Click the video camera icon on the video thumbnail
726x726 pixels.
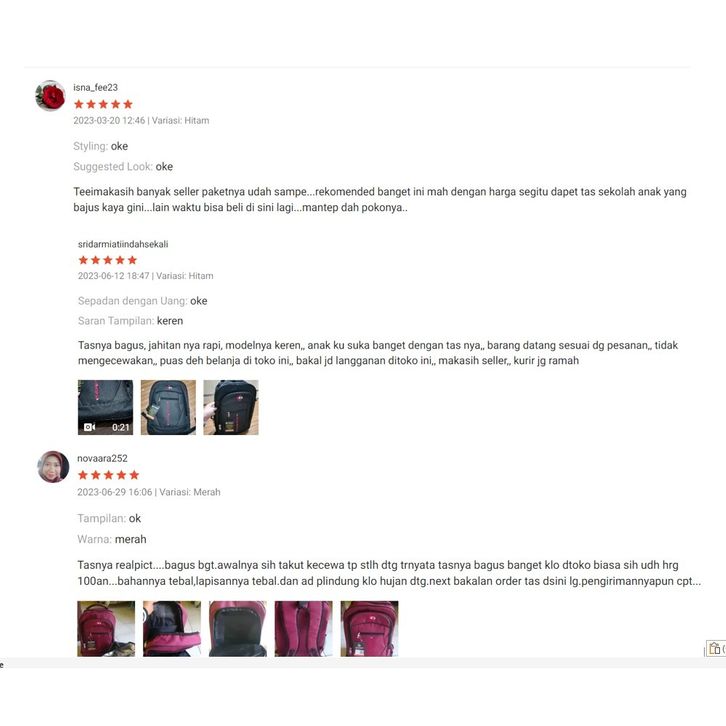click(x=89, y=427)
